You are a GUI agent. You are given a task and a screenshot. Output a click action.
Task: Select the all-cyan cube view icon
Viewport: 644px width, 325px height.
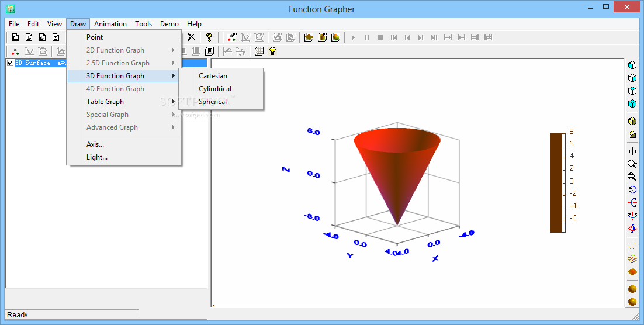(x=632, y=103)
